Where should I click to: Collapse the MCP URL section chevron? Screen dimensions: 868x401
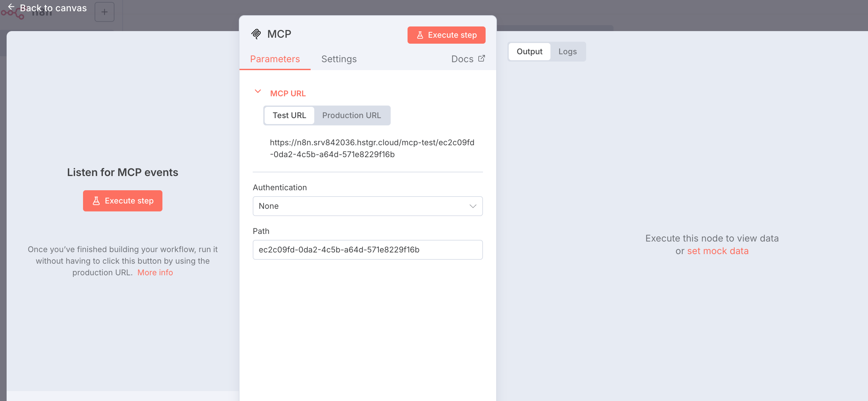(x=258, y=91)
